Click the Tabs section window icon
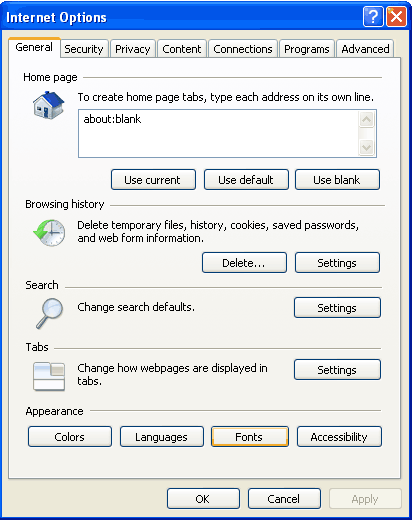413x521 pixels. click(49, 376)
